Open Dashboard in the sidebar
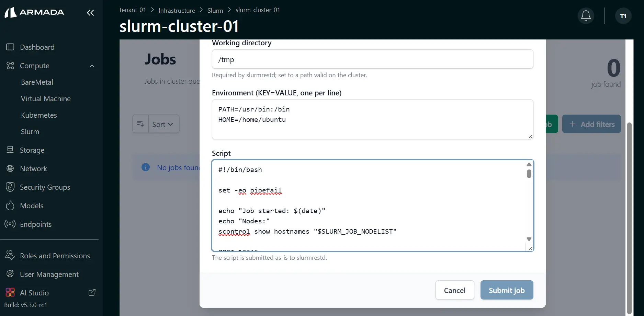 pyautogui.click(x=37, y=47)
